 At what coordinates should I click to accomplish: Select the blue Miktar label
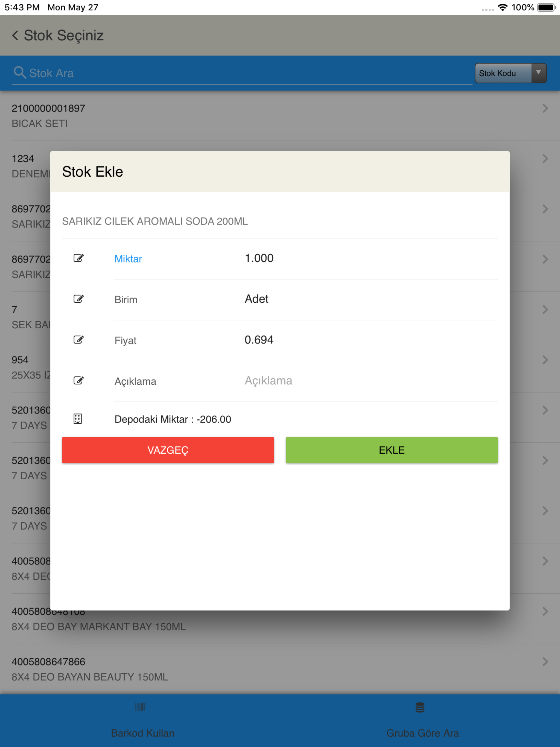128,259
